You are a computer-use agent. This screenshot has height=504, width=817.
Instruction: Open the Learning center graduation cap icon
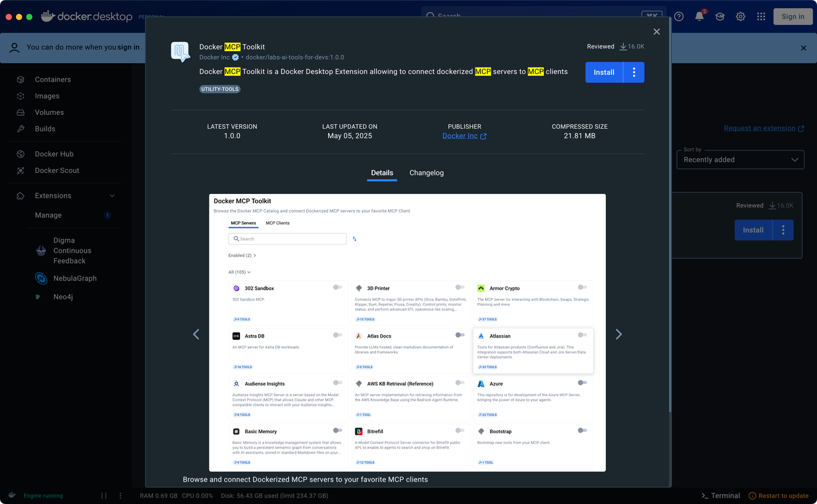[720, 17]
